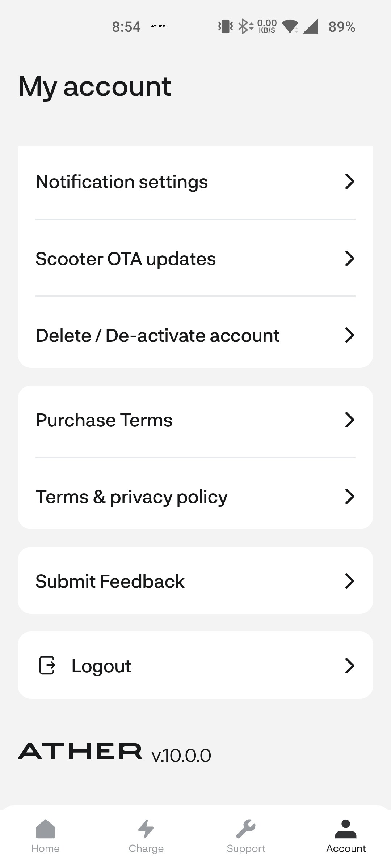Tap the Logout button label

101,666
